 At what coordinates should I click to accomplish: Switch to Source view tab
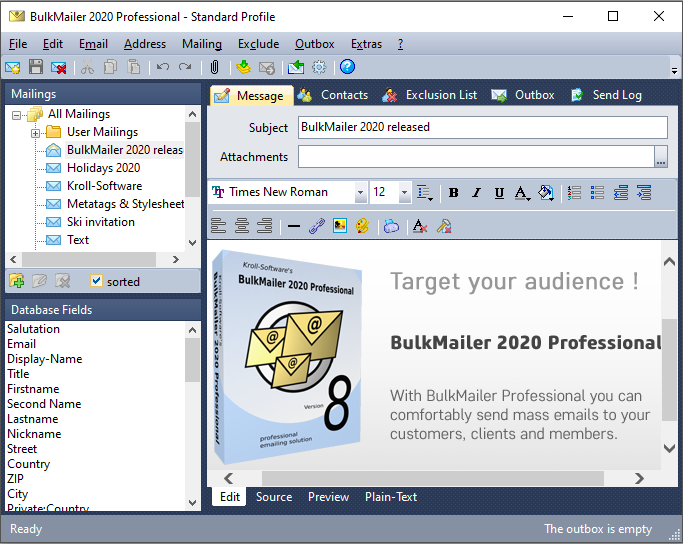click(274, 497)
